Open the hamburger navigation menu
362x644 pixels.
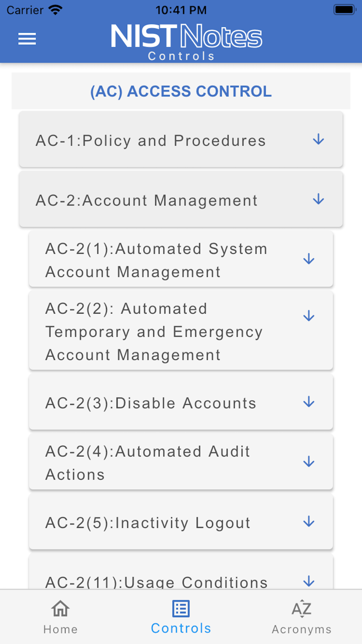[27, 39]
